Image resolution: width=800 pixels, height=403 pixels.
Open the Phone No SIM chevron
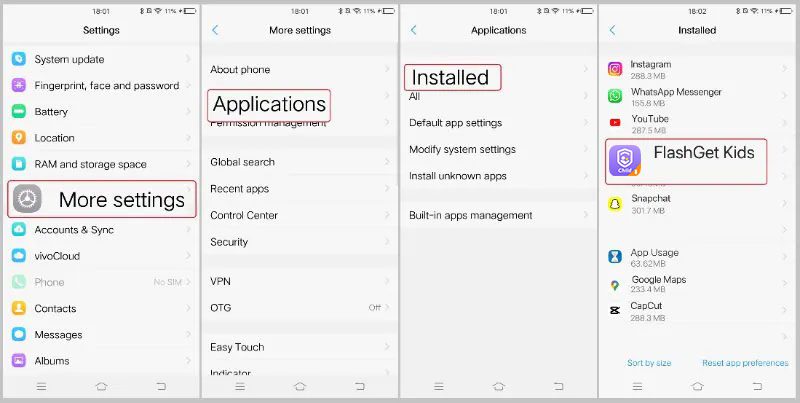188,282
